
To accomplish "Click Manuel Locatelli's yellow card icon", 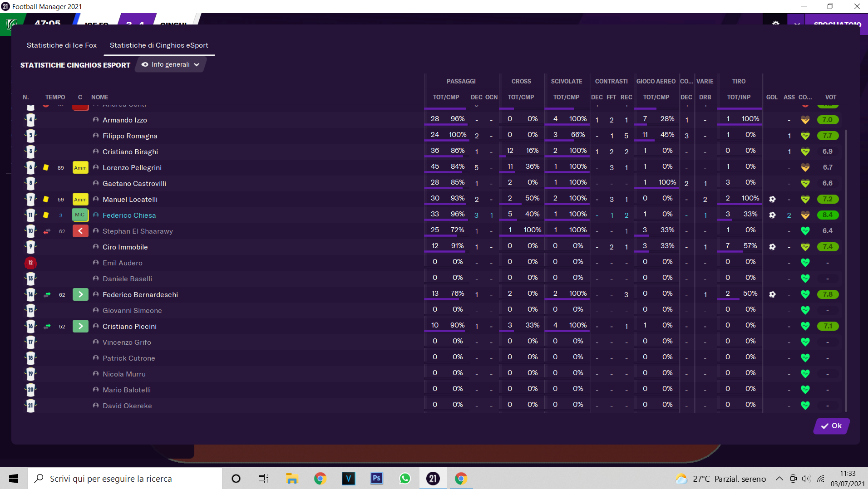I will click(46, 199).
